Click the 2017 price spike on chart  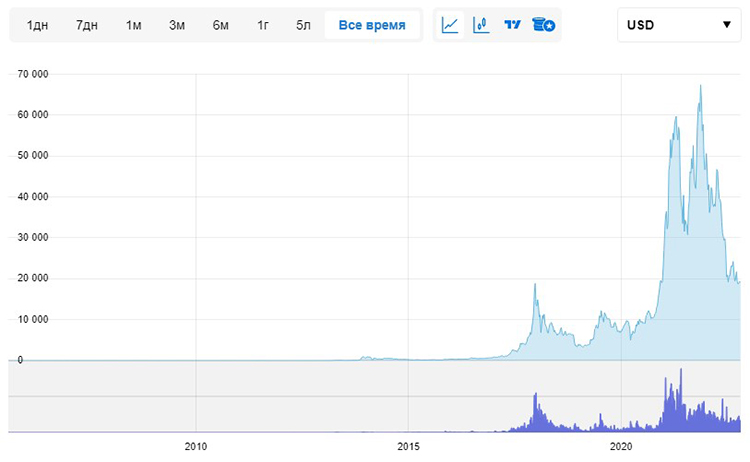[x=535, y=285]
